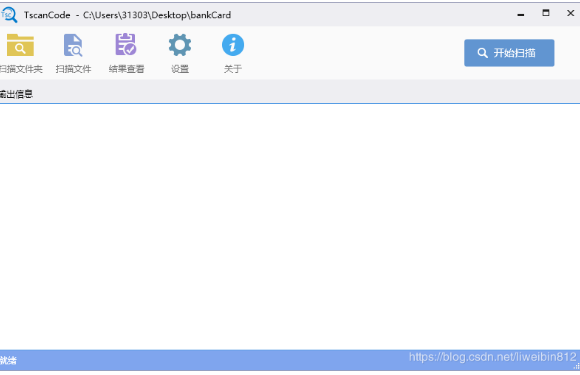Click the 就绪 status bar text
This screenshot has height=375, width=580.
click(8, 360)
